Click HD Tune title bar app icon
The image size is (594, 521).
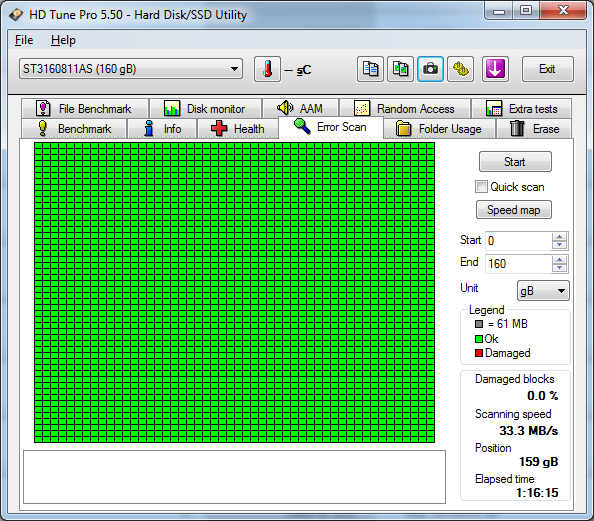click(x=16, y=15)
